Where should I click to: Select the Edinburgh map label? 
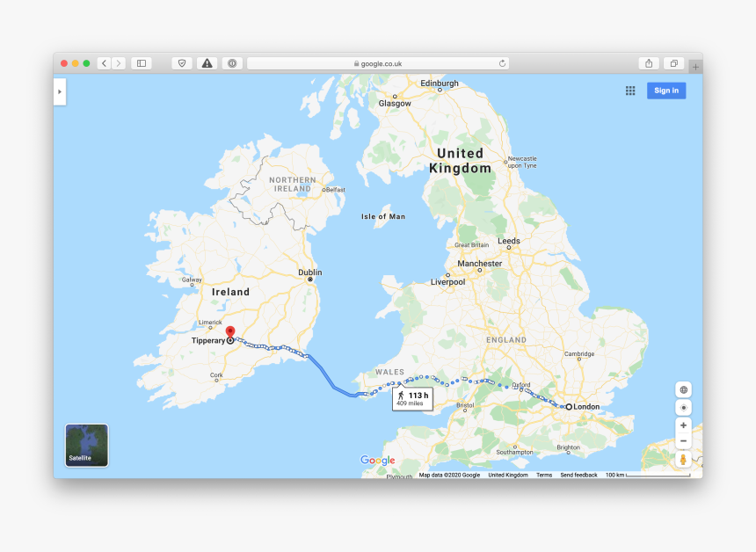440,83
